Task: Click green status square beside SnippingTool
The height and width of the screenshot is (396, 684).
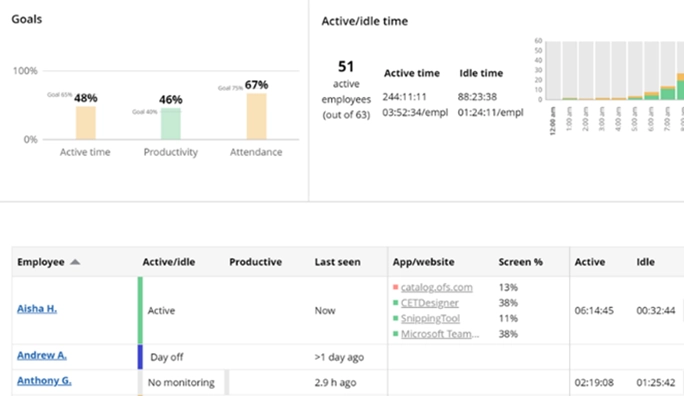Action: click(396, 318)
